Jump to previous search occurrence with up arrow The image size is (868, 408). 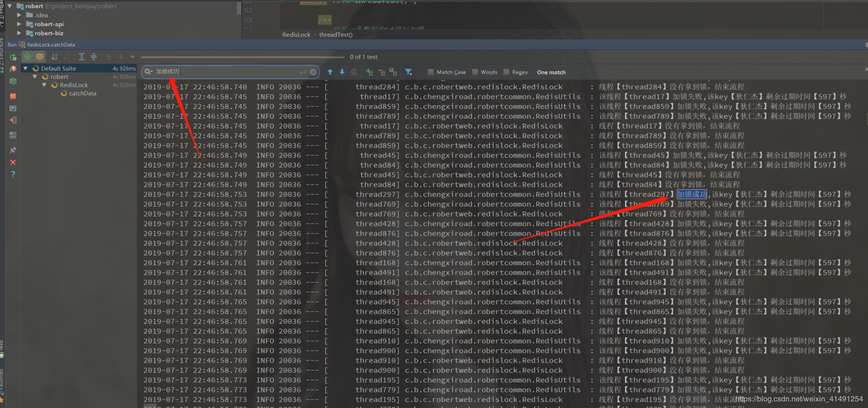330,72
